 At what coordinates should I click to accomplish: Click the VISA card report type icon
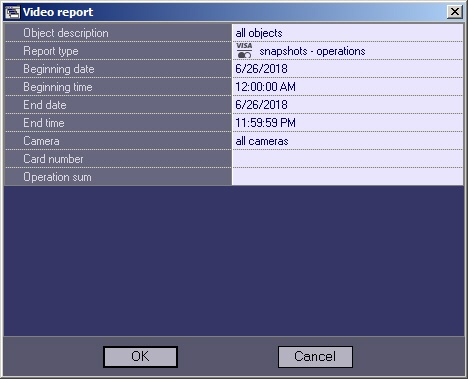tap(244, 51)
